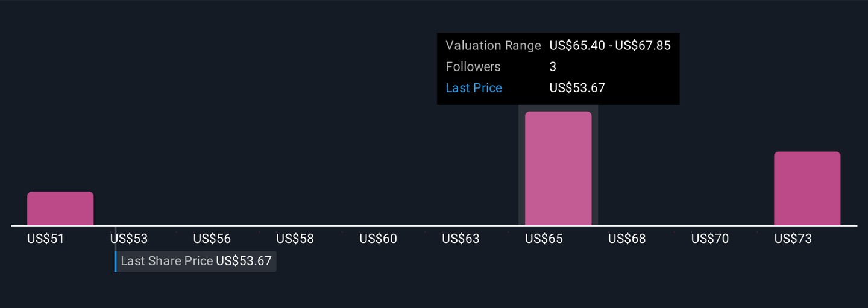Pick the US$58 axis label

pos(295,239)
